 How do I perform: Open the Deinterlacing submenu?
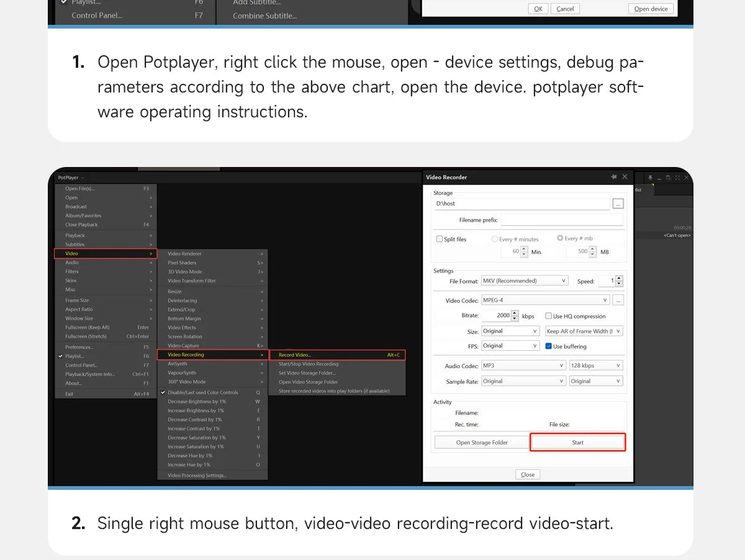tap(212, 300)
